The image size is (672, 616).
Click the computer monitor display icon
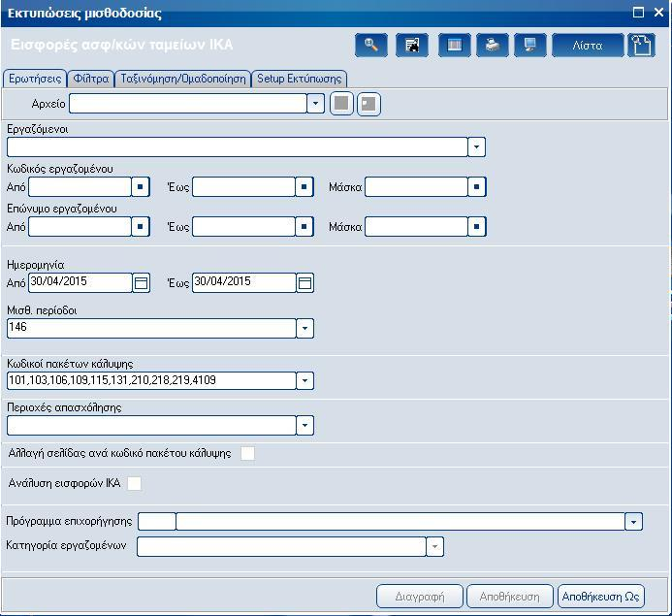tap(530, 45)
